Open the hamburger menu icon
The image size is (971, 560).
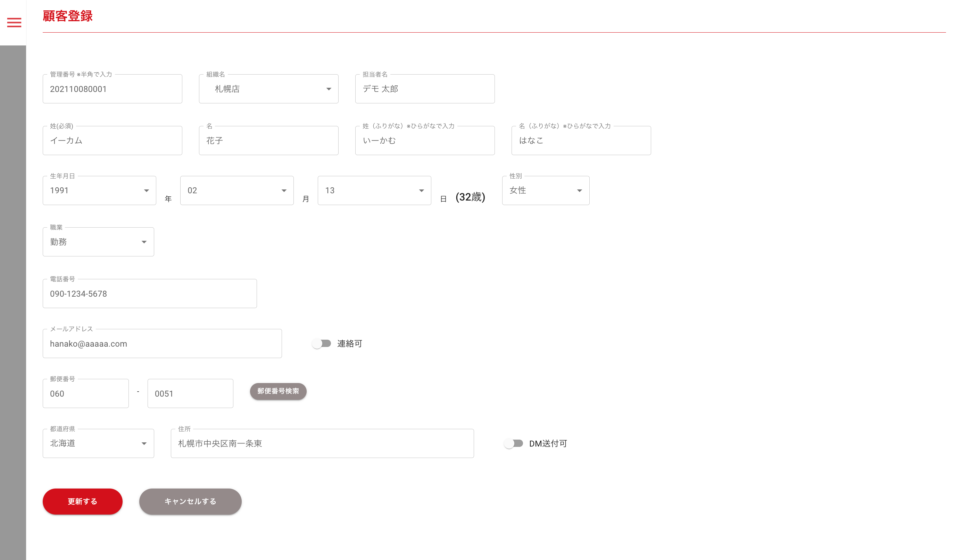pos(14,23)
